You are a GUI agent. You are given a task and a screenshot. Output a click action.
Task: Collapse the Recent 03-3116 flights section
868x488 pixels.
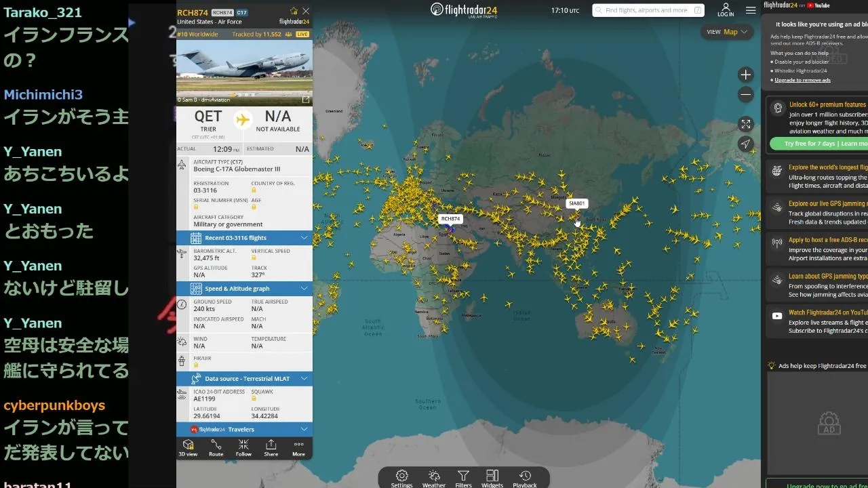tap(244, 238)
